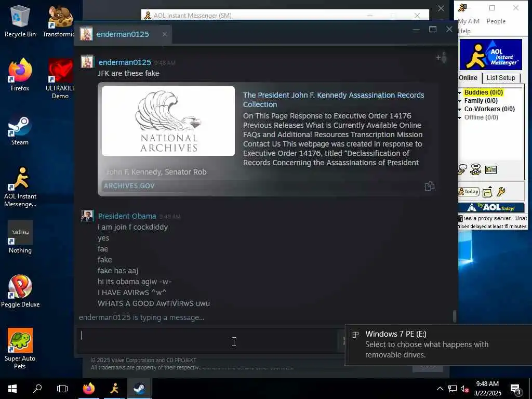Open Task View on the taskbar
The image size is (532, 399).
point(62,389)
